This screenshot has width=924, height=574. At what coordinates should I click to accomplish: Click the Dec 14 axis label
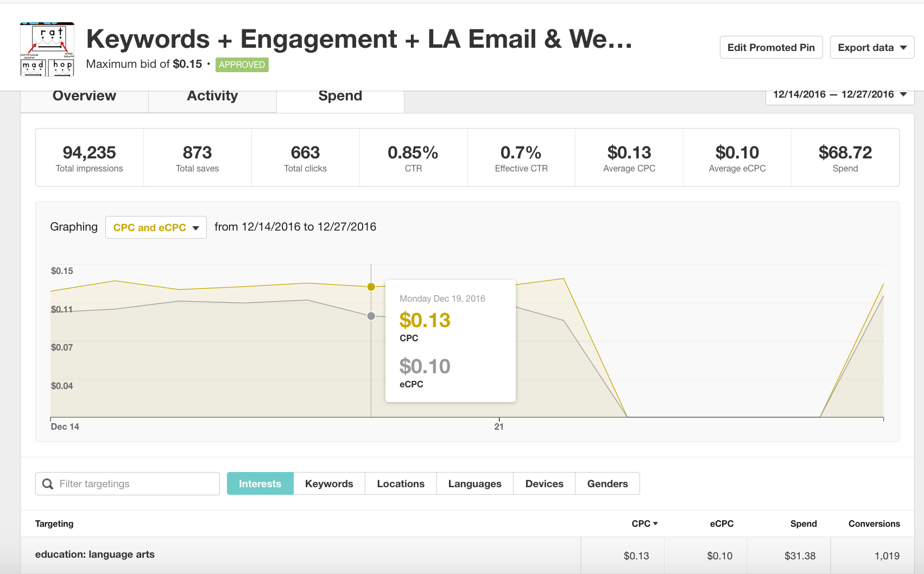[x=65, y=426]
